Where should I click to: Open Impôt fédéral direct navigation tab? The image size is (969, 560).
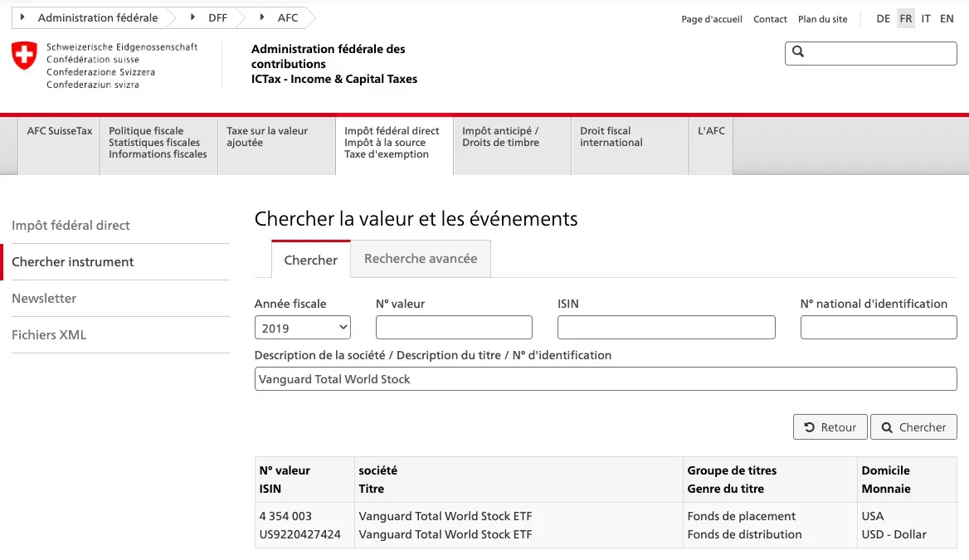point(394,146)
